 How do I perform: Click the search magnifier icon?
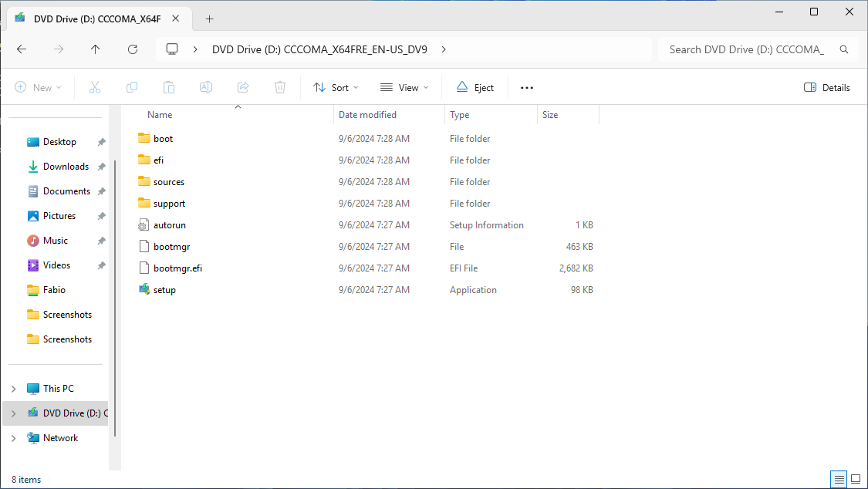(x=843, y=49)
